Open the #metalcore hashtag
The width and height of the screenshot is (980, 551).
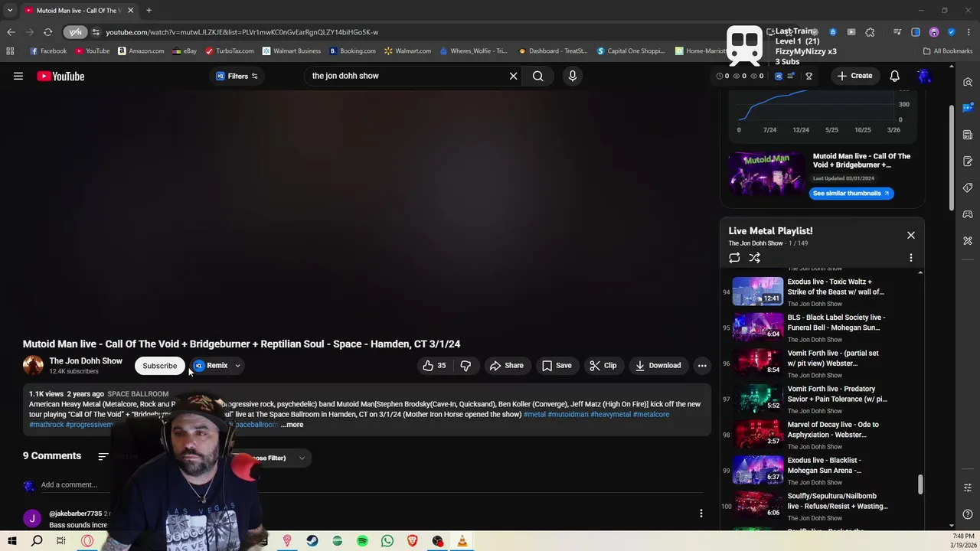point(651,414)
